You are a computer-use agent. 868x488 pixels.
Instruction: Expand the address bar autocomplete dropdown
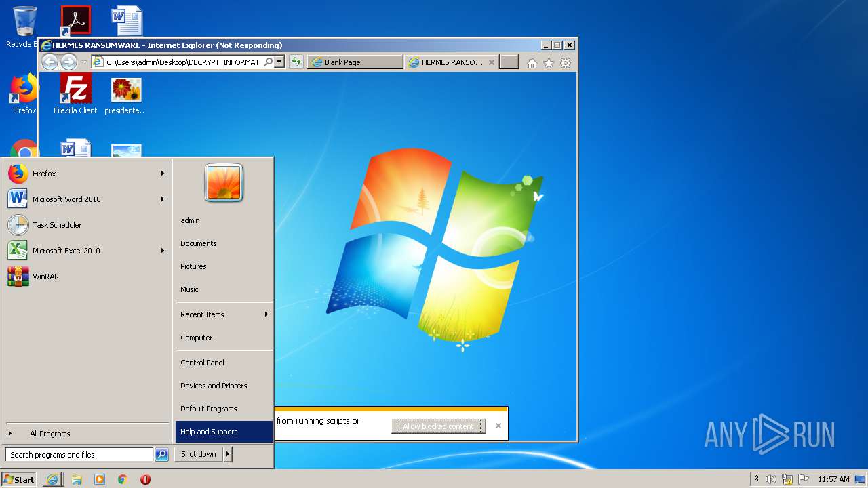click(279, 62)
